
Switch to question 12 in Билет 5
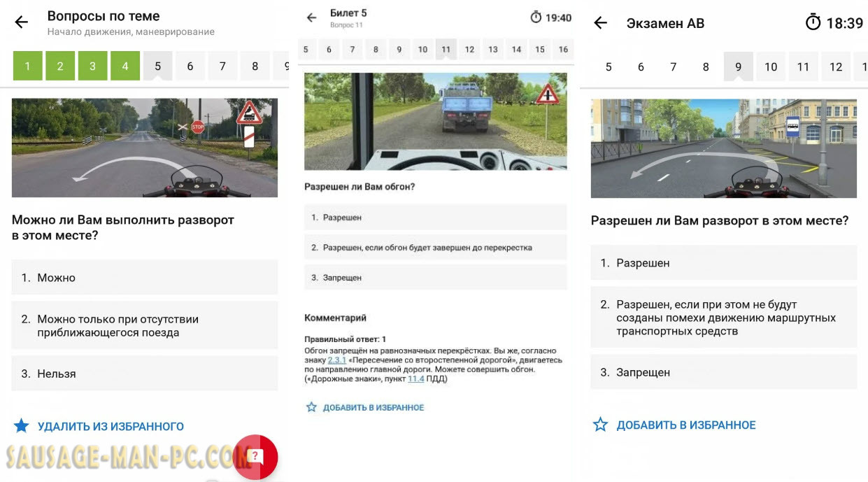469,50
